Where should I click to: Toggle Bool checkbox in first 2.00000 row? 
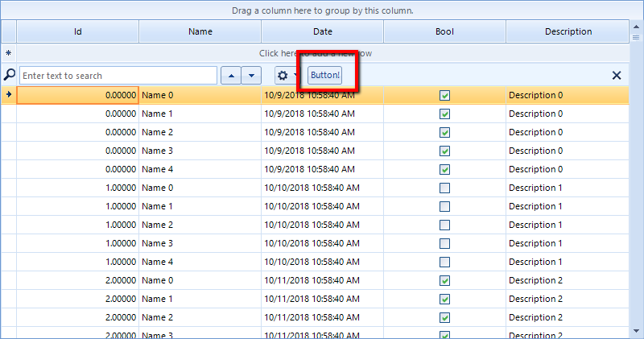pos(444,280)
